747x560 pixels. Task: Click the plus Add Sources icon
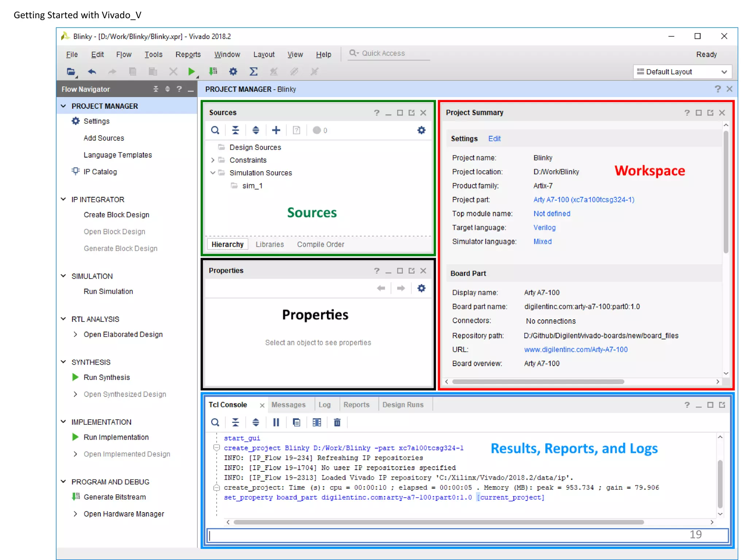[x=276, y=130]
